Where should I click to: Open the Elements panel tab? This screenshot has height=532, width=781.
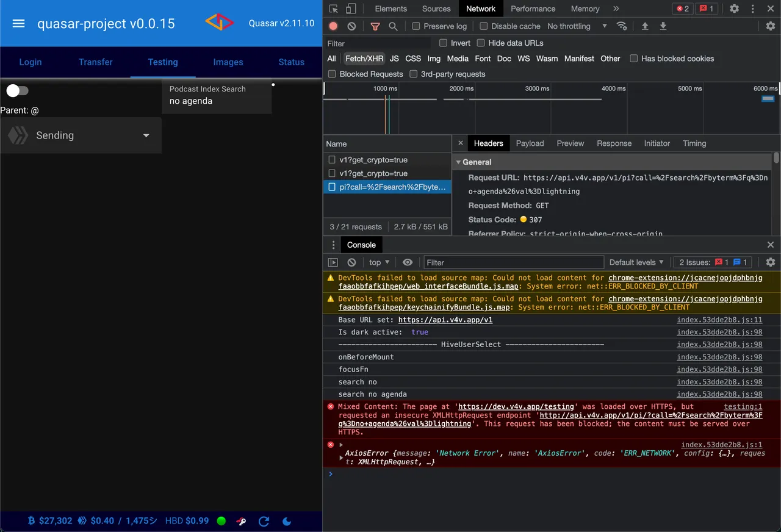[x=391, y=9]
